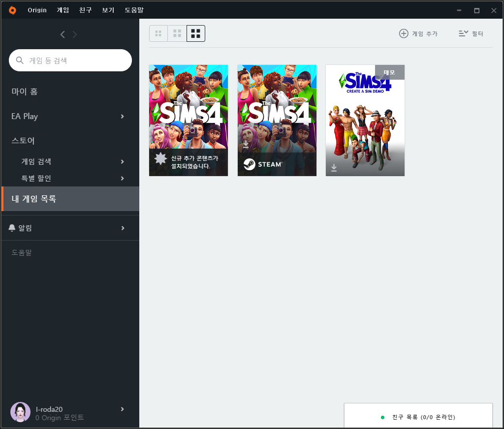Click the Origin logo icon
Screen dimensions: 504x429
coord(12,10)
